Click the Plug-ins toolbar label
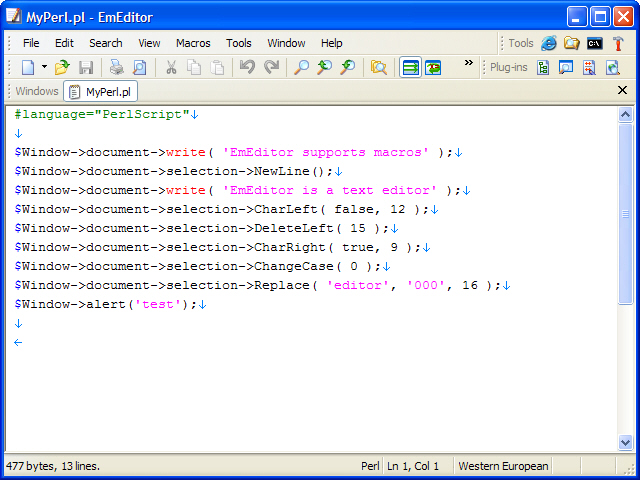 pyautogui.click(x=509, y=67)
